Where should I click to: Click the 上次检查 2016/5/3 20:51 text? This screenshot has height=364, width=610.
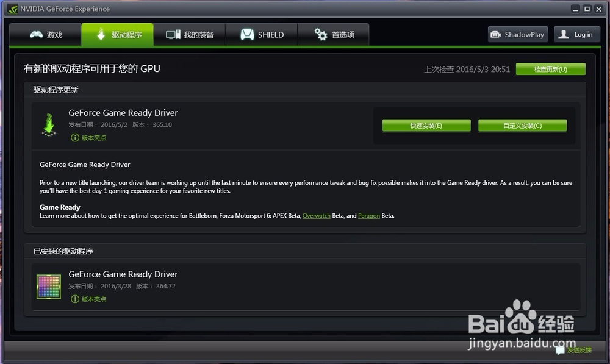[x=467, y=70]
